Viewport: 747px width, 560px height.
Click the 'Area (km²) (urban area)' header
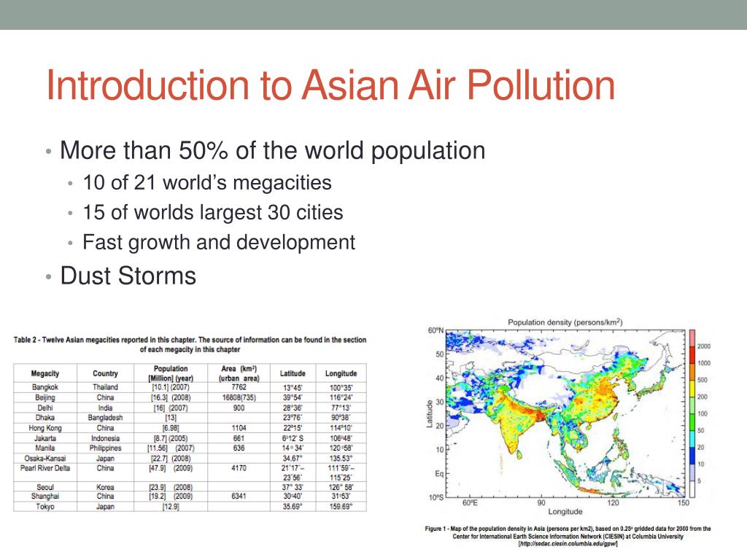[239, 373]
